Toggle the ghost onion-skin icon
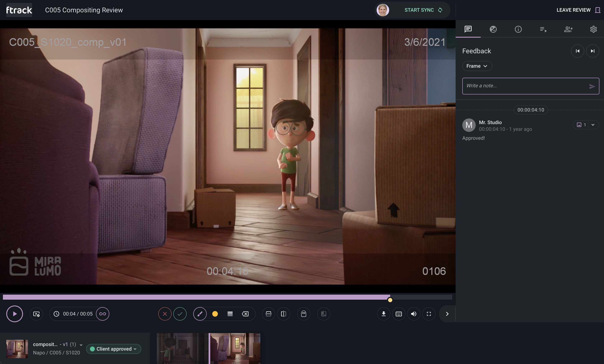604x364 pixels. (x=303, y=314)
